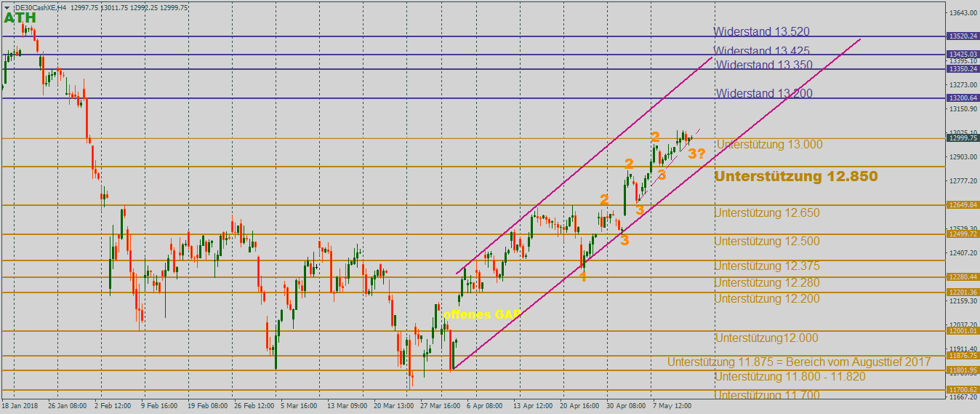Click the 12407.20 price scale value
This screenshot has width=980, height=414.
point(962,253)
